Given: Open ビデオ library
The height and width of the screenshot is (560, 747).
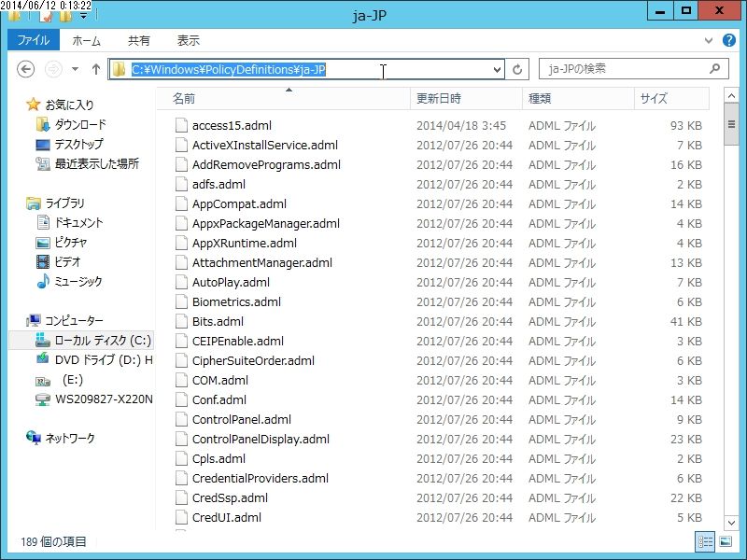Looking at the screenshot, I should 67,262.
